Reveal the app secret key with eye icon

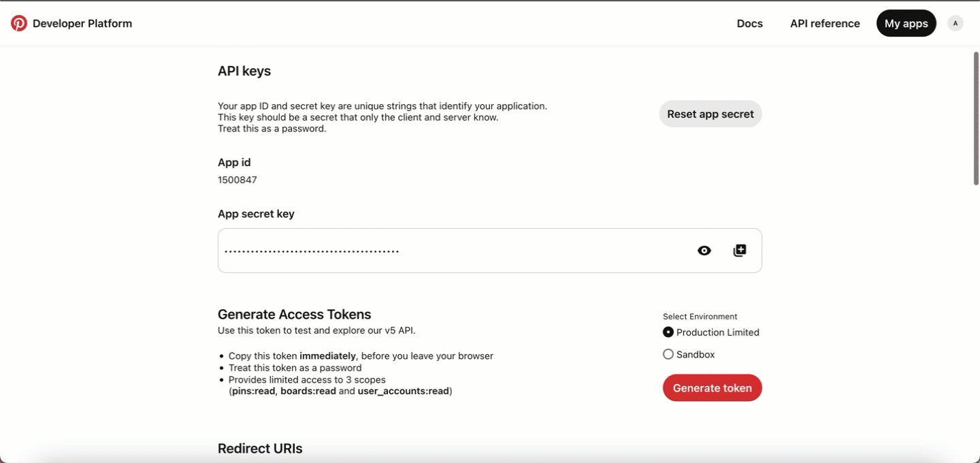[704, 251]
